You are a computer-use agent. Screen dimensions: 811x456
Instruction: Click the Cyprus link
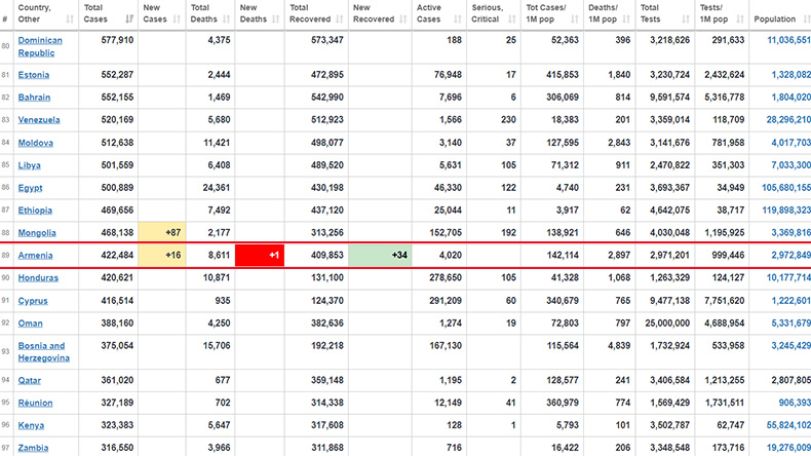click(33, 301)
